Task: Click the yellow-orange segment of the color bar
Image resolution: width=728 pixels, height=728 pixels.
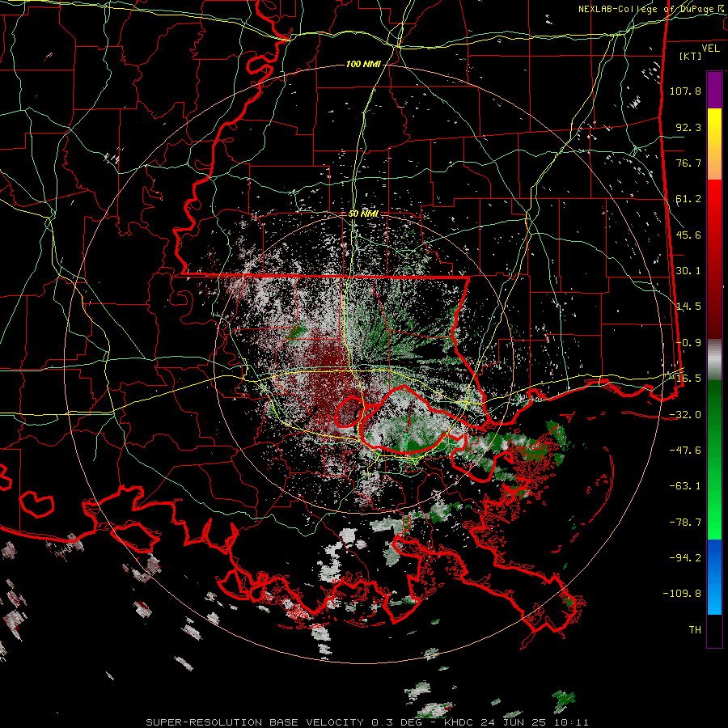Action: click(714, 144)
